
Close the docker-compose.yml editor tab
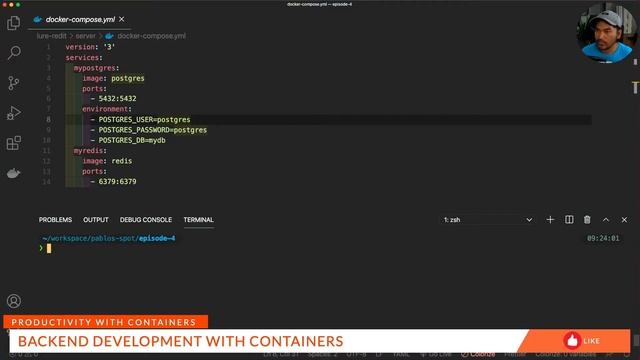point(122,19)
